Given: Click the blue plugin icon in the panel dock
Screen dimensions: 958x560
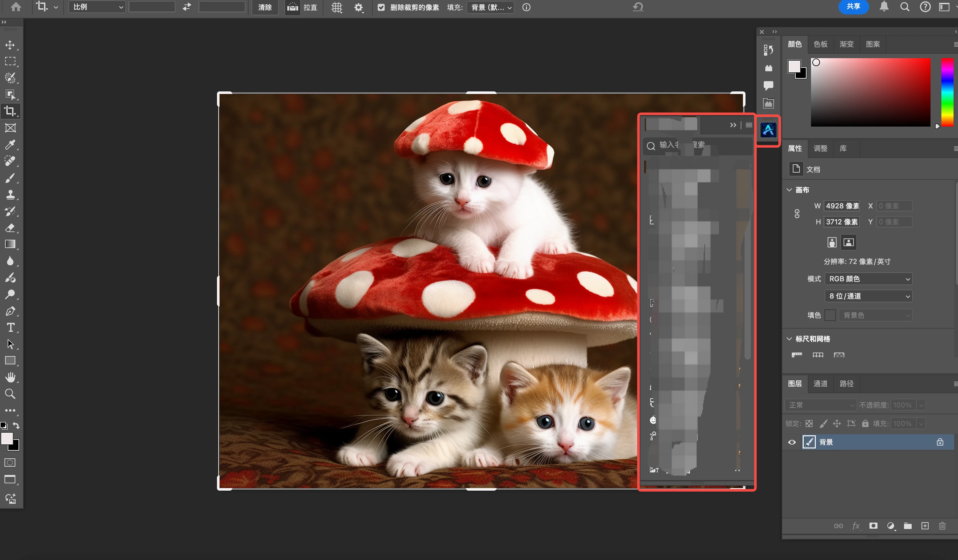Looking at the screenshot, I should 768,130.
